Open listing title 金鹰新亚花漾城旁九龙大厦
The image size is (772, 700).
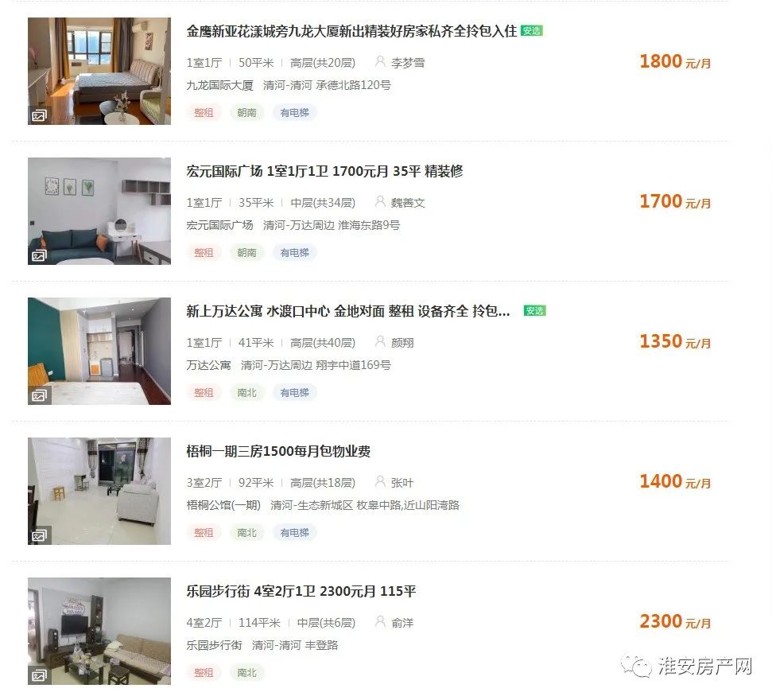tap(351, 31)
